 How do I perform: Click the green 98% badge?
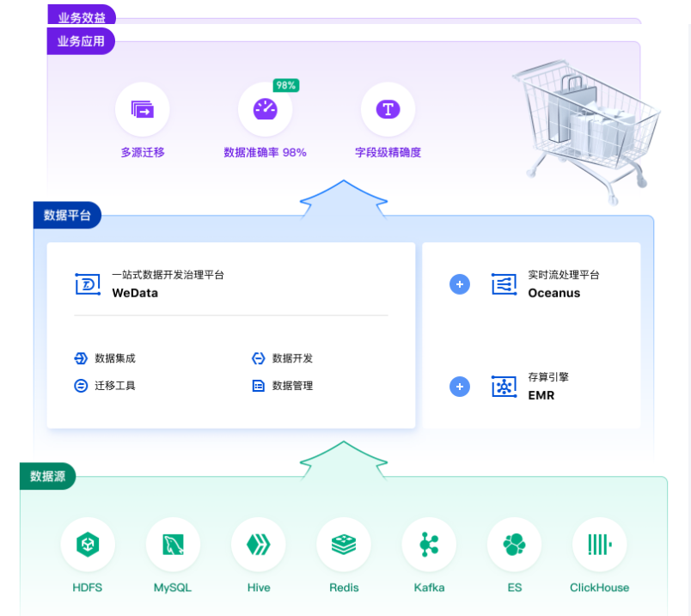[x=286, y=85]
